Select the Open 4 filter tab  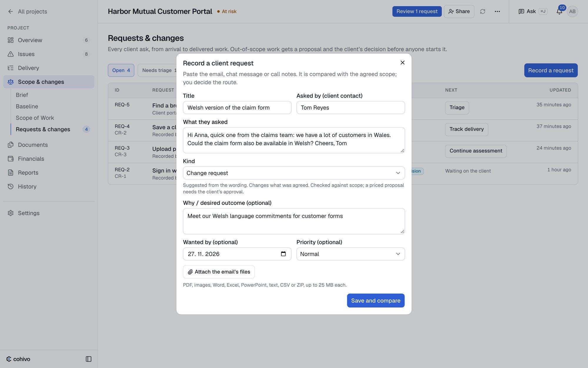[x=121, y=70]
